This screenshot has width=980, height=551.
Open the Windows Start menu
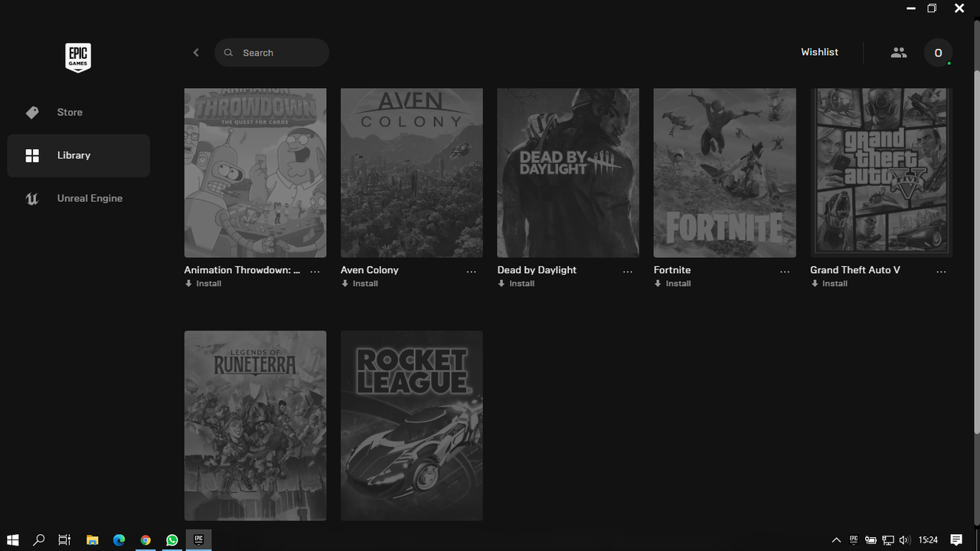click(13, 540)
